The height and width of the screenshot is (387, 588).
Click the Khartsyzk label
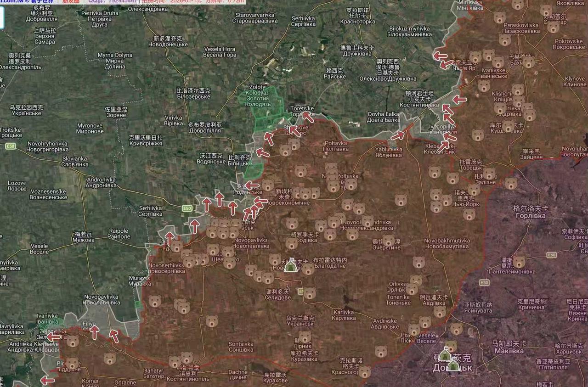tap(569, 348)
